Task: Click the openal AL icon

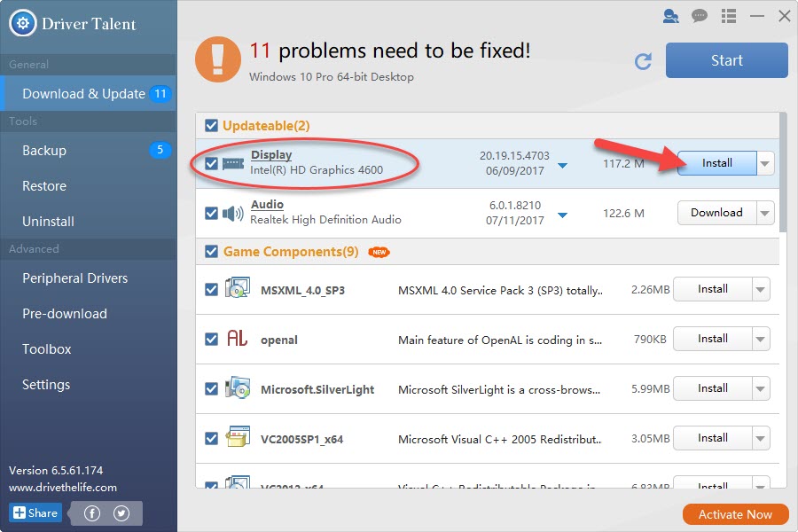Action: (x=237, y=338)
